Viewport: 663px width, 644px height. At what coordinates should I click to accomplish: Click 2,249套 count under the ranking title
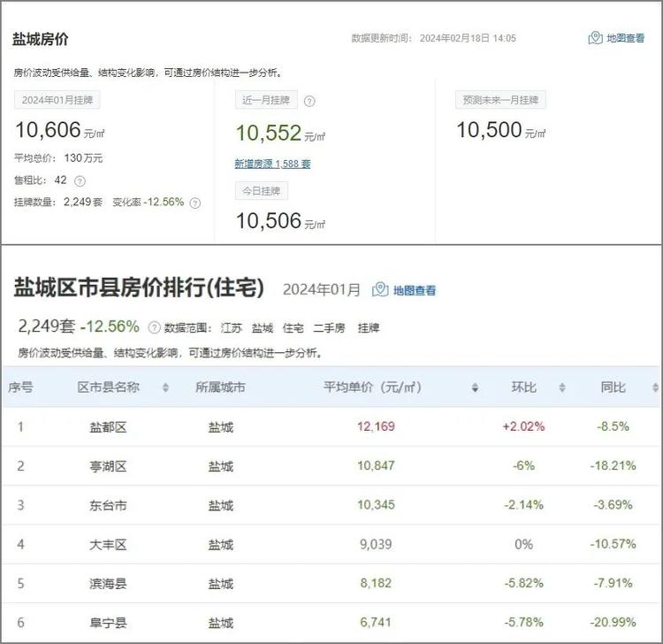pos(47,326)
